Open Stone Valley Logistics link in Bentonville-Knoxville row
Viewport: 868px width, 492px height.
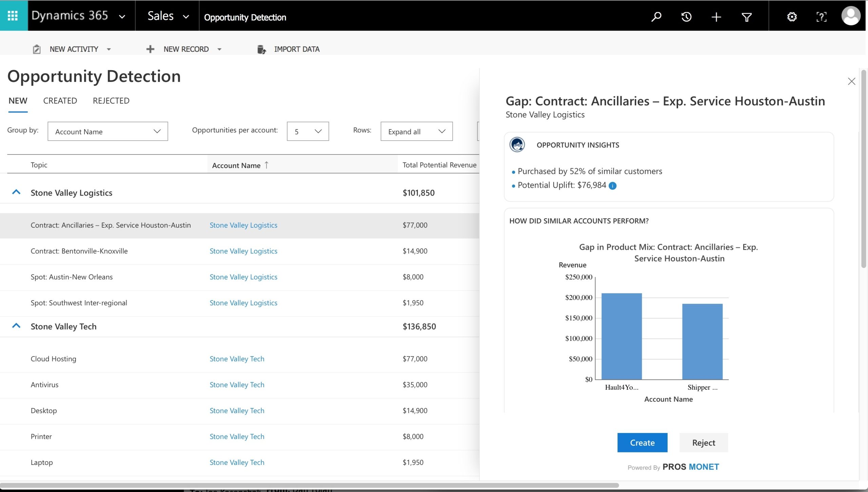(x=243, y=251)
